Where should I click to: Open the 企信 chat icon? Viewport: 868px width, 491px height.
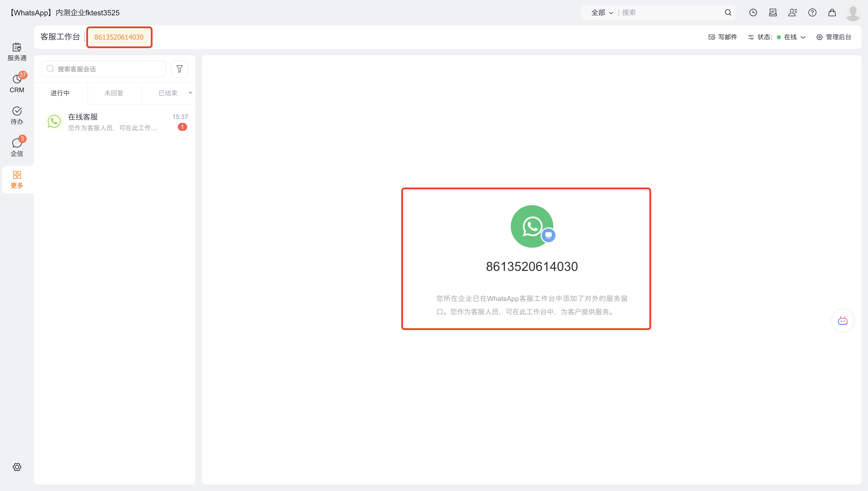(x=17, y=147)
